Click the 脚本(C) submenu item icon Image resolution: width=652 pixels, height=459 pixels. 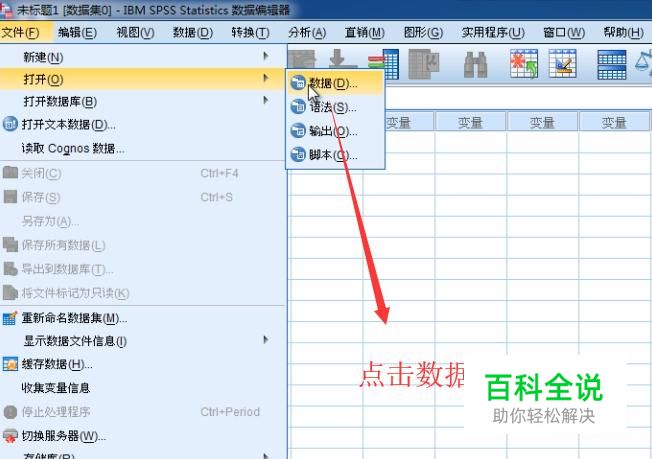[298, 155]
